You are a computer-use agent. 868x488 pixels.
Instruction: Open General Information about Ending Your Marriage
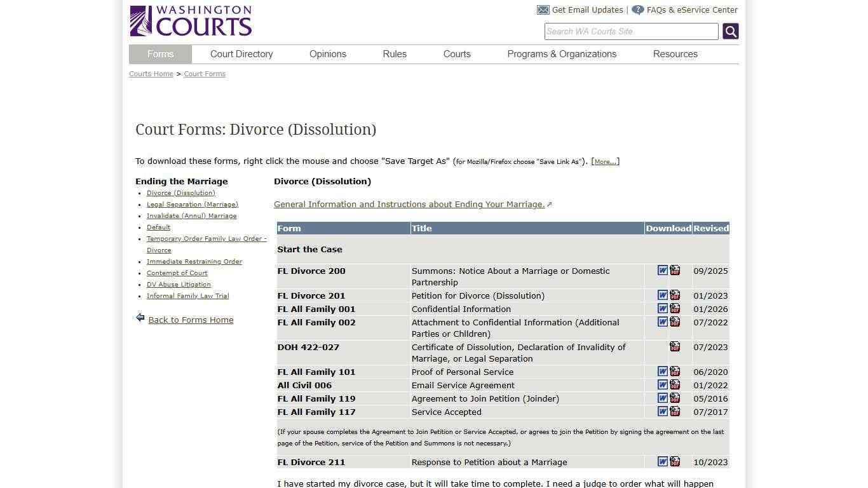pos(409,204)
